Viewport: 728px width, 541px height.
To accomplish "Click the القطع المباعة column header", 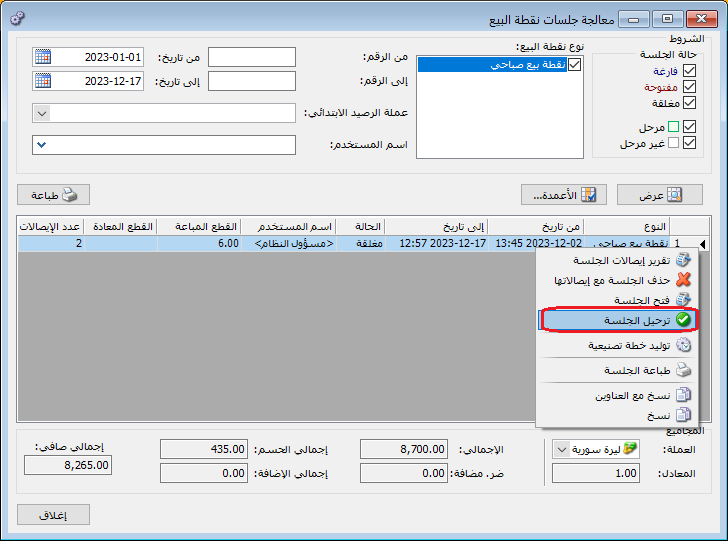I will pos(199,227).
